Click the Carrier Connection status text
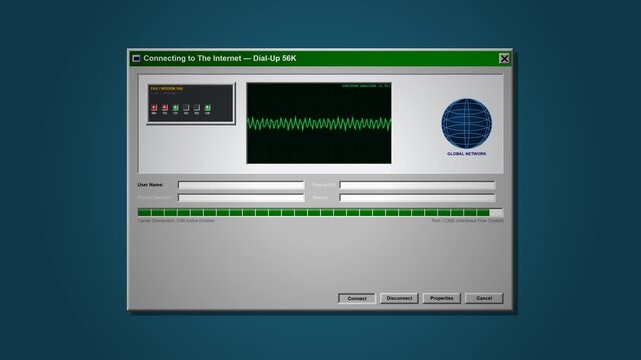The width and height of the screenshot is (641, 360). coord(176,221)
